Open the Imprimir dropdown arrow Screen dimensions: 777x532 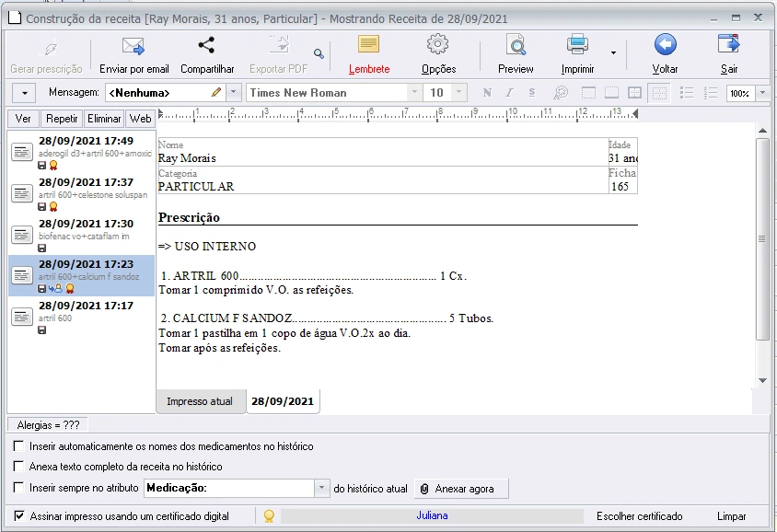pos(613,52)
